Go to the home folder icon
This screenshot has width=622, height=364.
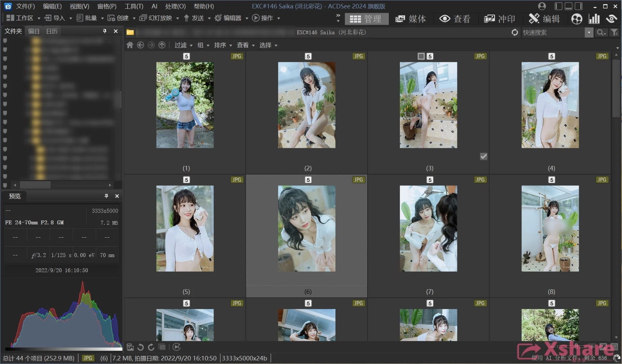coord(130,45)
